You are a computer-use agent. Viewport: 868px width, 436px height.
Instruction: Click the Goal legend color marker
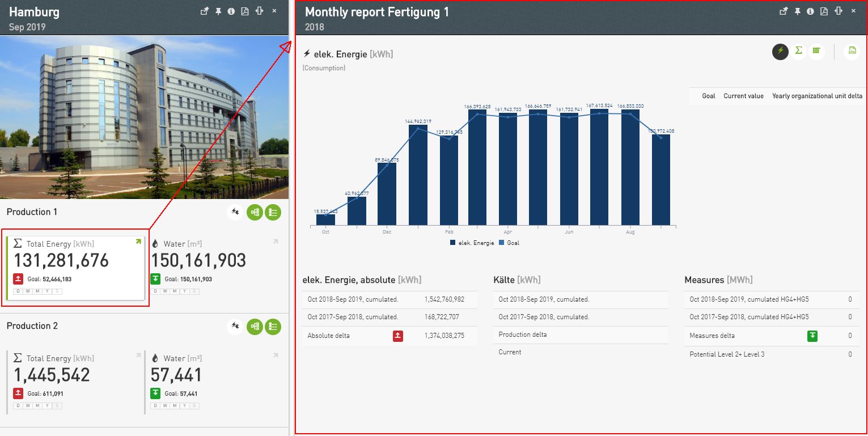pyautogui.click(x=502, y=243)
